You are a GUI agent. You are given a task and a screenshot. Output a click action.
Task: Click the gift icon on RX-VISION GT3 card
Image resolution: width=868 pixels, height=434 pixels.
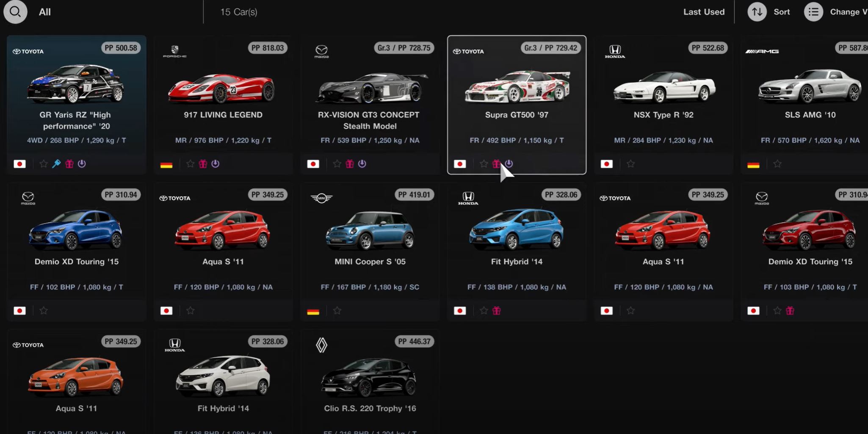(x=350, y=164)
